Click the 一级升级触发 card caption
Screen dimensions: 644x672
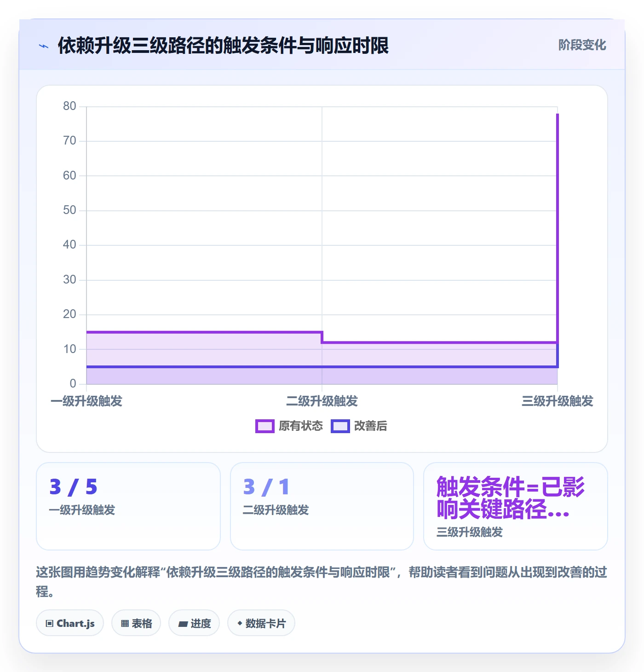82,510
